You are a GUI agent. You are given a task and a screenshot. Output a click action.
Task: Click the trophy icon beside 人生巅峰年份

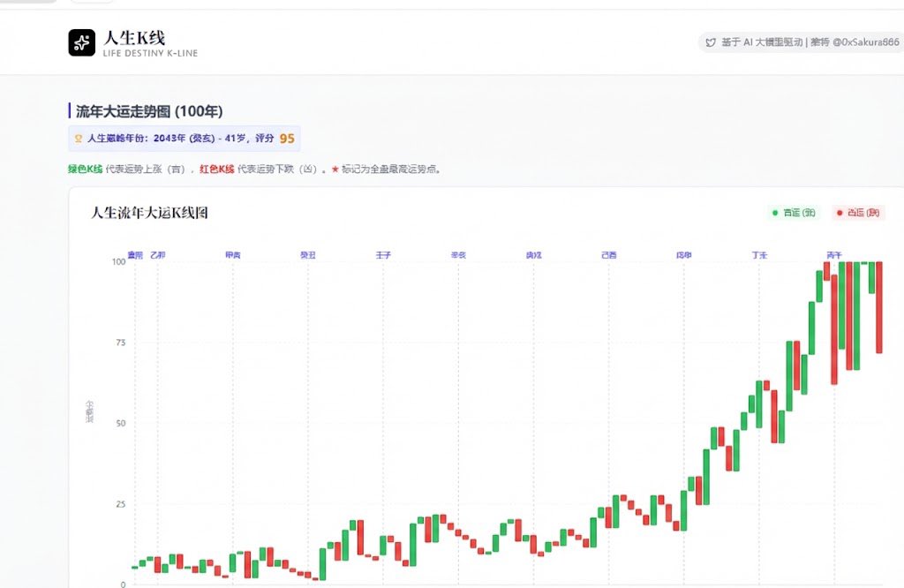click(79, 139)
